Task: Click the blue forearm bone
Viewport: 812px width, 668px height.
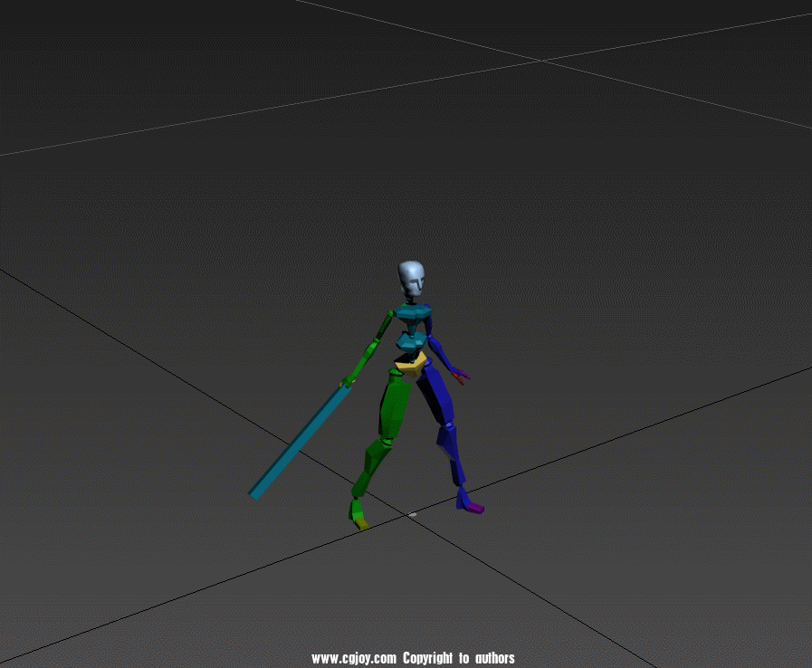Action: pos(444,354)
